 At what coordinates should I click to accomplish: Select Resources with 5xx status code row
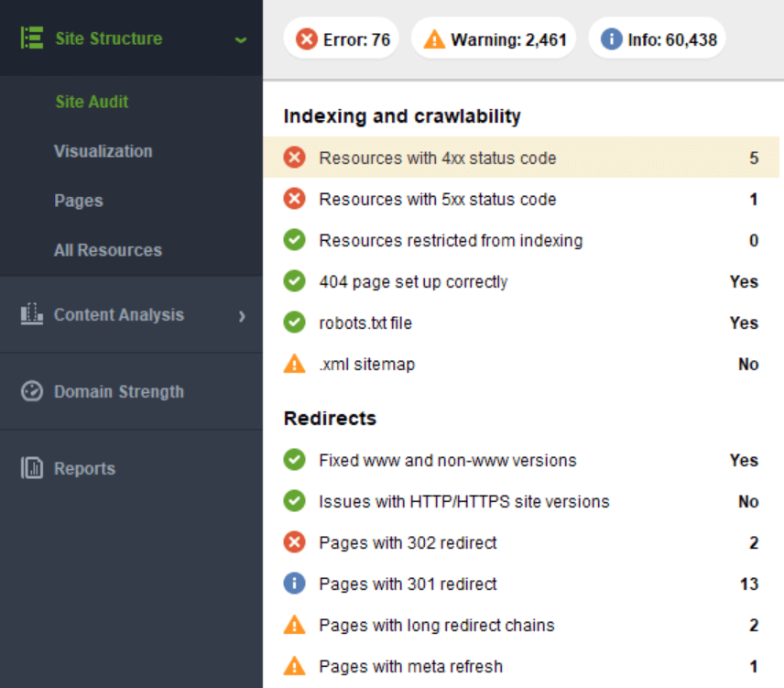point(521,199)
